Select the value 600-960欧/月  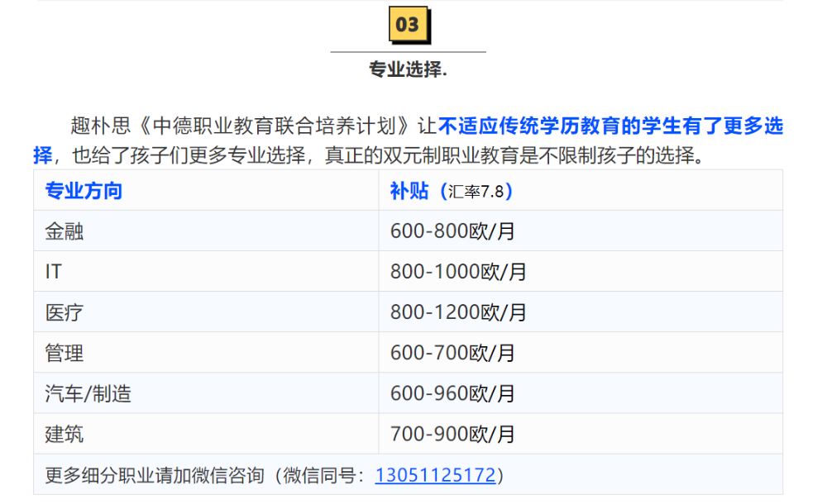(452, 393)
